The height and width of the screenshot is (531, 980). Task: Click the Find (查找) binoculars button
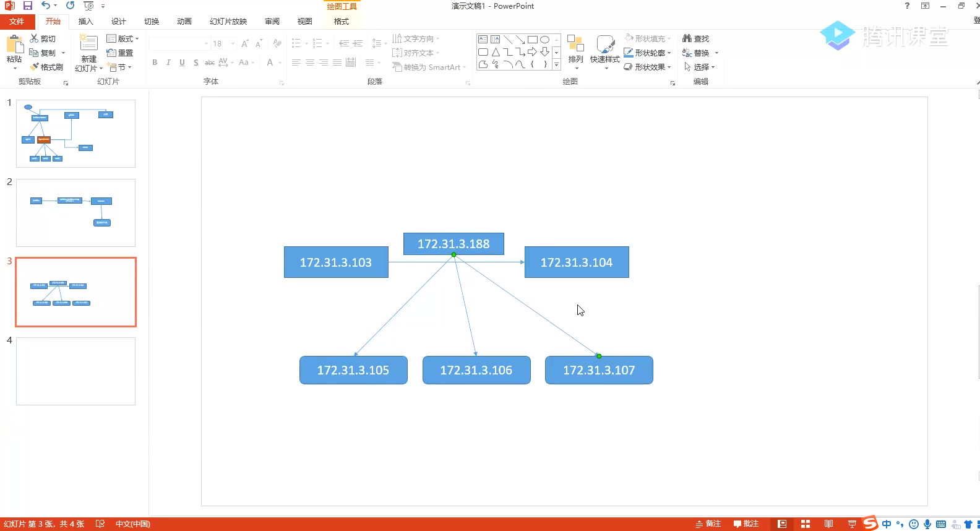click(695, 38)
